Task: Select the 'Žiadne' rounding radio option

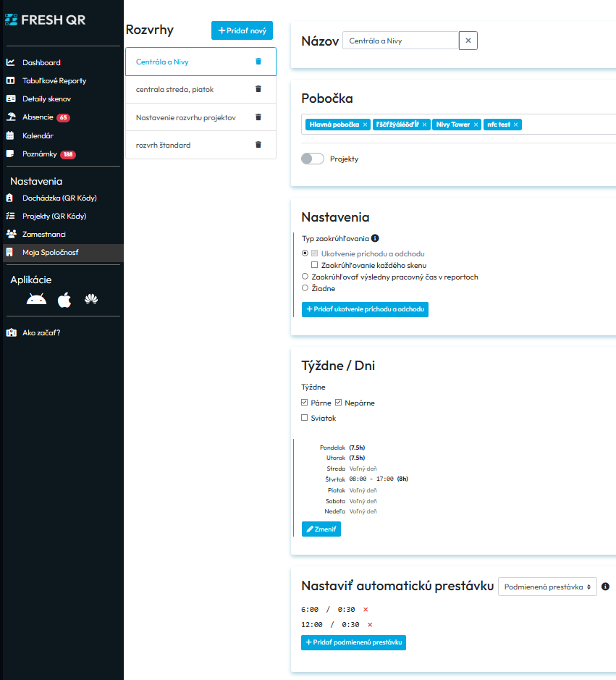Action: [x=305, y=288]
